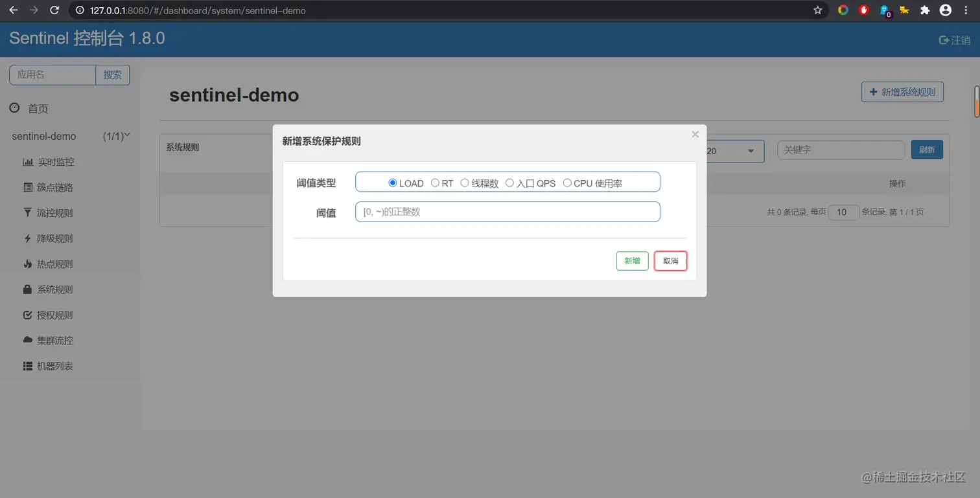This screenshot has height=498, width=980.
Task: Open the browser extensions puzzle icon
Action: [925, 10]
